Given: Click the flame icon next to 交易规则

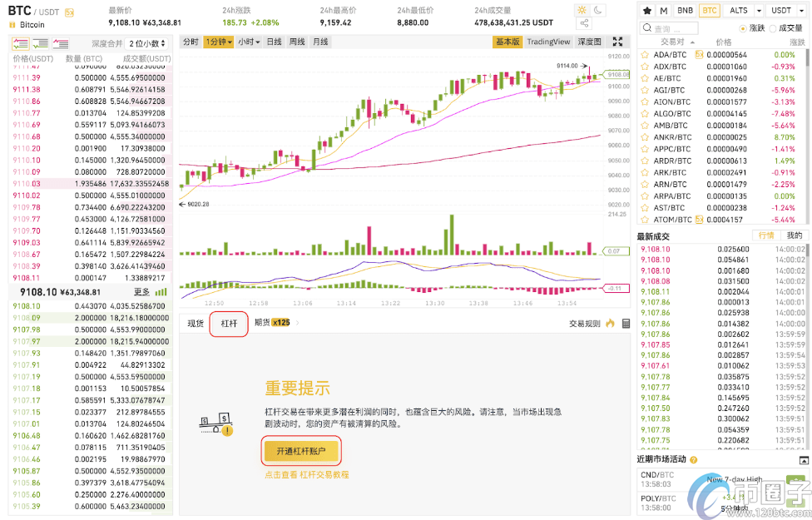Looking at the screenshot, I should (610, 324).
